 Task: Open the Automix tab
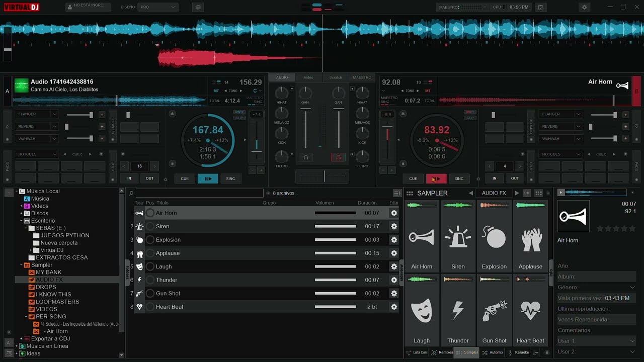pyautogui.click(x=493, y=352)
